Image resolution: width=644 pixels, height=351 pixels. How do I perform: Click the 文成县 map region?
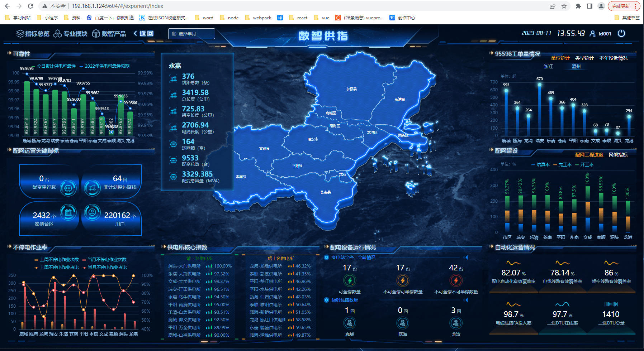click(x=264, y=148)
